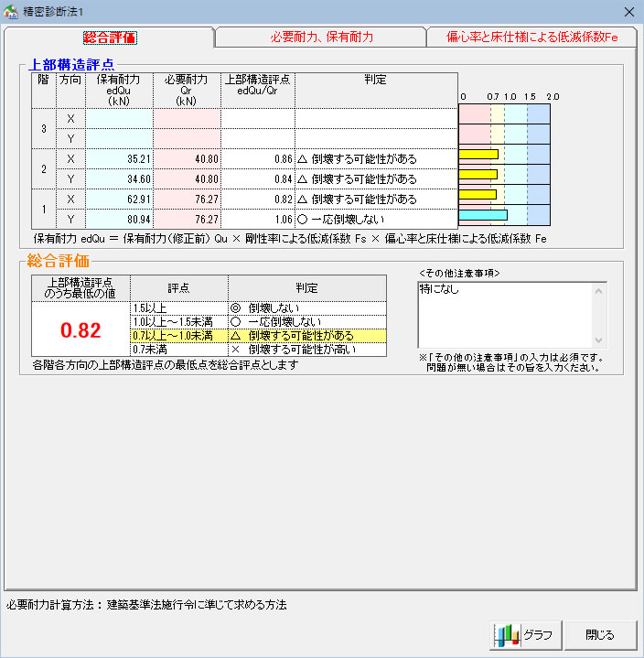This screenshot has height=658, width=644.
Task: Click the 保有耐力 edQu column header
Action: (119, 91)
